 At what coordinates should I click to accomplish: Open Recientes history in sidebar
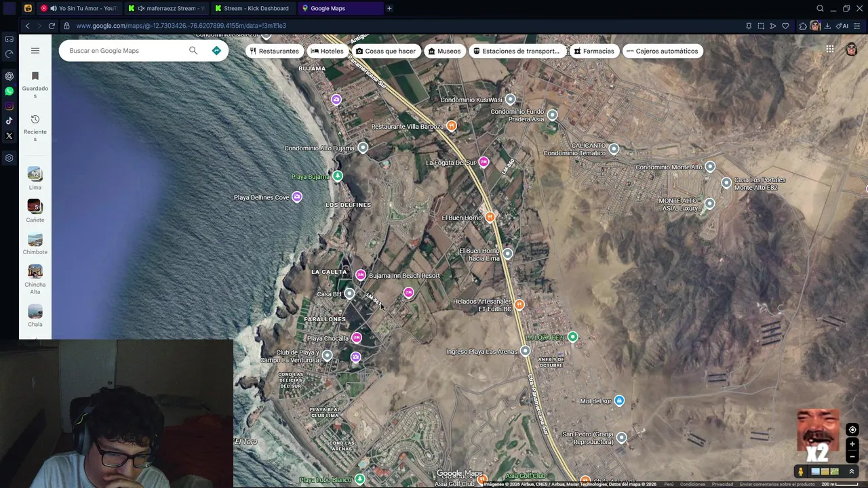click(x=35, y=128)
